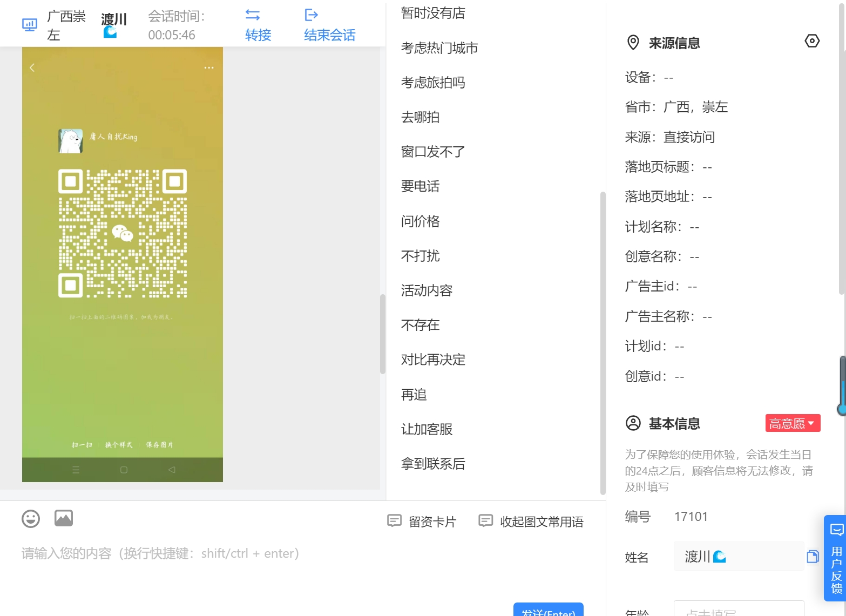Click 换个样式 in the QR image
This screenshot has width=846, height=616.
119,445
